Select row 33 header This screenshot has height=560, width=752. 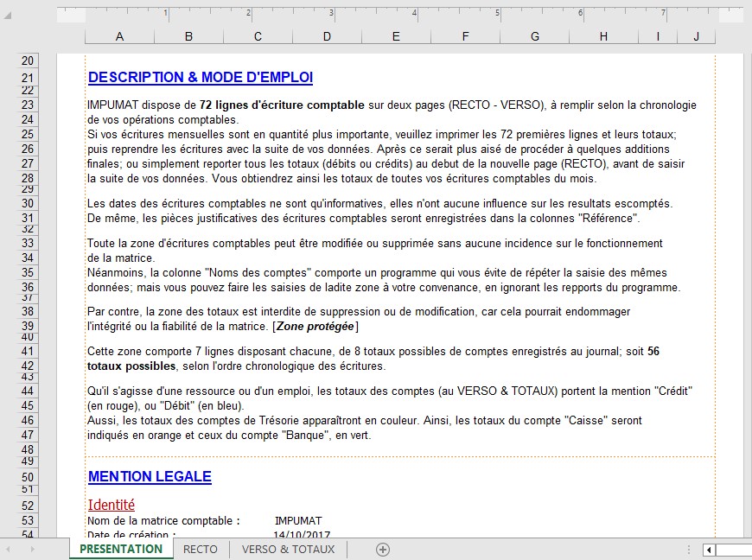click(28, 243)
